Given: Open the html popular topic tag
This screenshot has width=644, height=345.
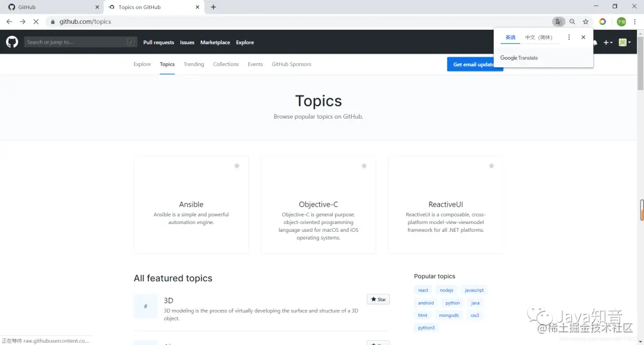Looking at the screenshot, I should pyautogui.click(x=423, y=315).
